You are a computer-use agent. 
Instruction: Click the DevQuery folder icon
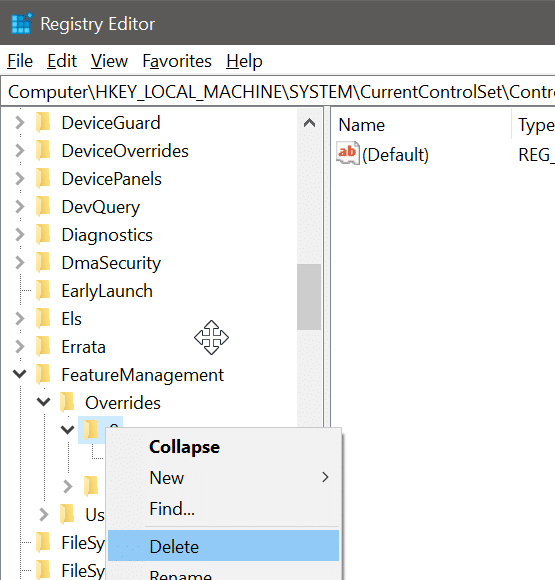44,207
